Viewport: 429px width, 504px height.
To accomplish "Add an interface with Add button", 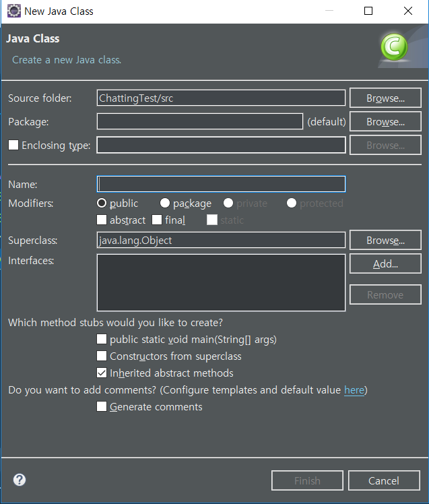I will (x=385, y=263).
